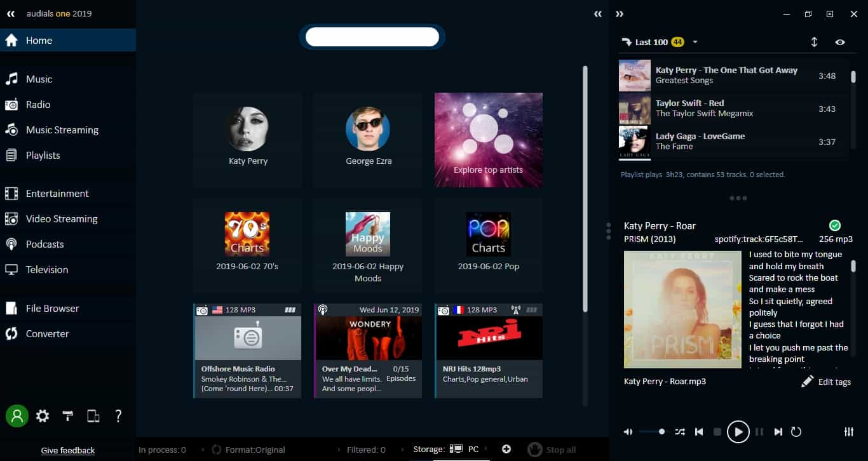This screenshot has height=461, width=868.
Task: Click the add storage plus icon
Action: pyautogui.click(x=506, y=449)
